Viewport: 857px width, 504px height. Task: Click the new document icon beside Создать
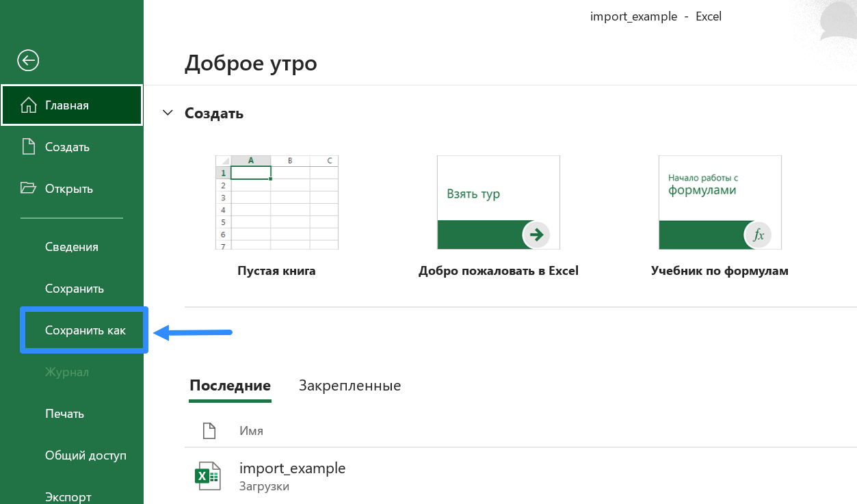tap(28, 147)
